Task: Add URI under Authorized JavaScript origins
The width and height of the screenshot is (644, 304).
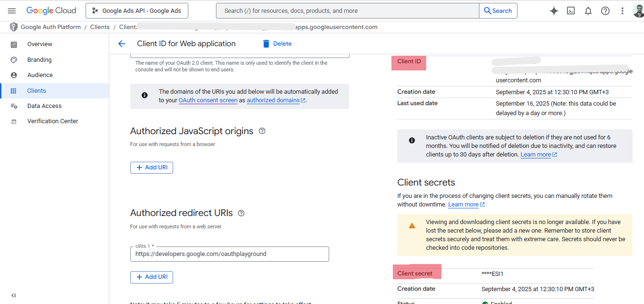Action: pos(152,167)
